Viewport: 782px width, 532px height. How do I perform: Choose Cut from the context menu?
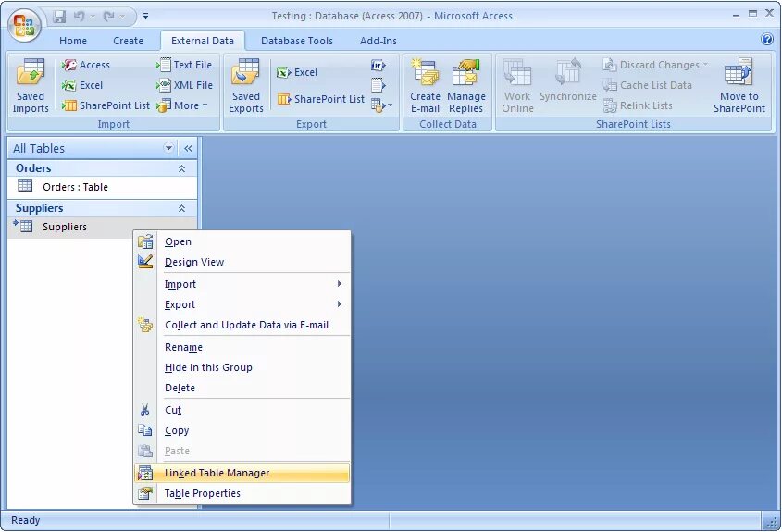coord(242,410)
